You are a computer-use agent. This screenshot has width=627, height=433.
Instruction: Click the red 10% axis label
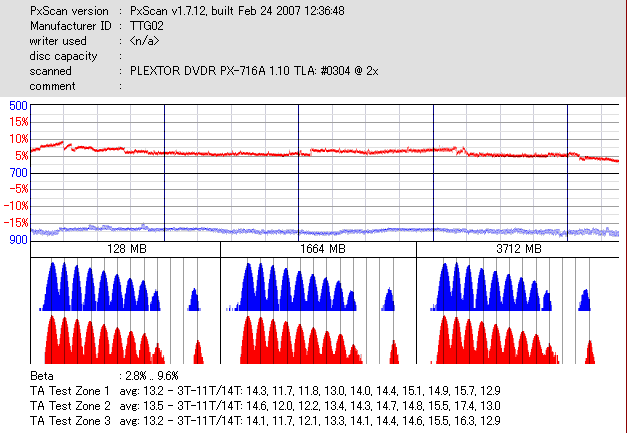[18, 139]
